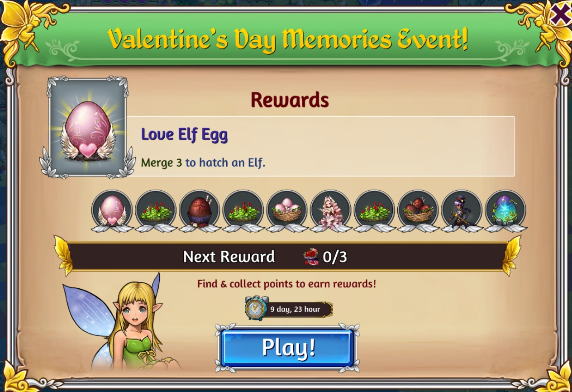Select the pink-dressed elf reward icon

331,210
